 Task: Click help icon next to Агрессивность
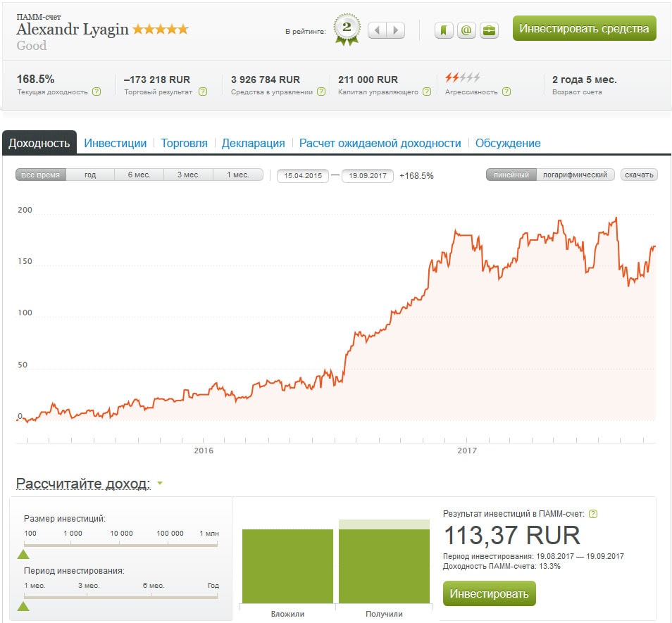pos(506,92)
